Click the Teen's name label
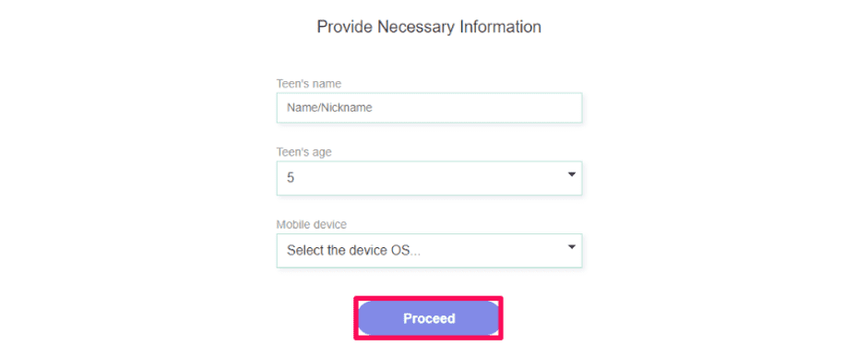 (x=309, y=84)
